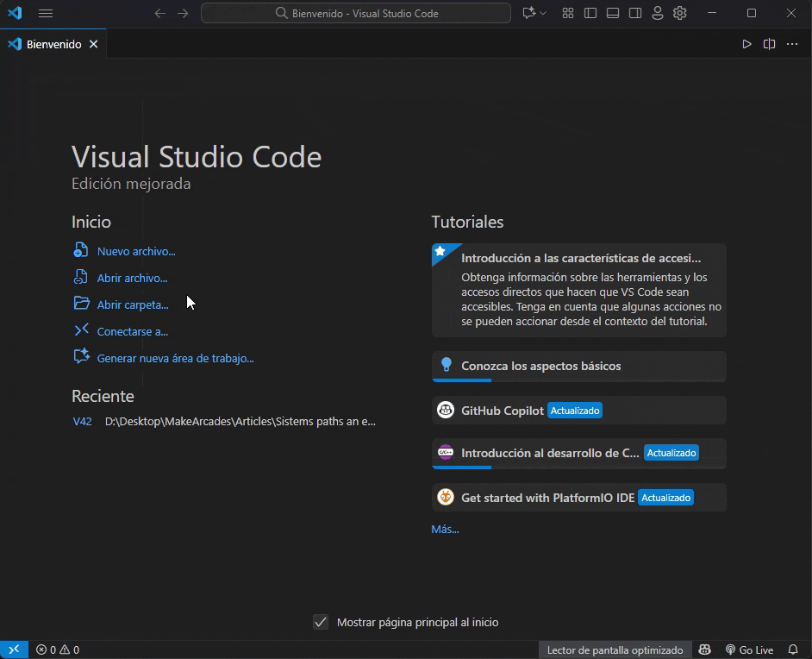Screen dimensions: 812x659
Task: Close the Bienvenido tab
Action: pyautogui.click(x=94, y=44)
